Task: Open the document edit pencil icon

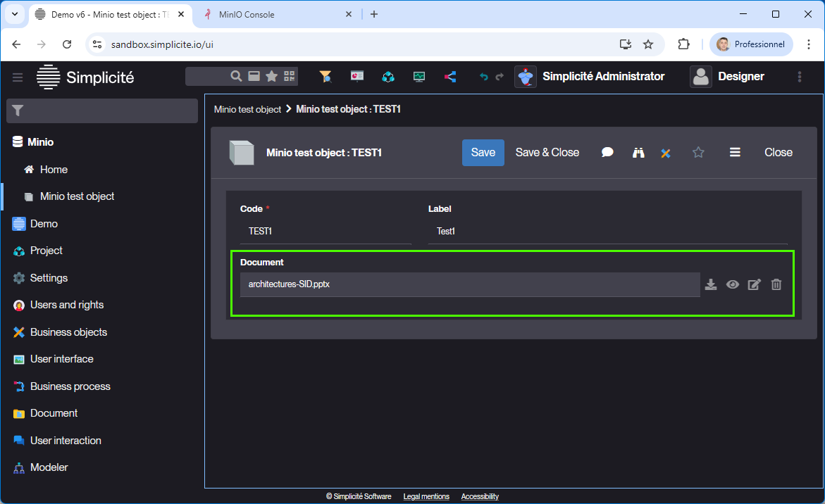Action: point(755,284)
